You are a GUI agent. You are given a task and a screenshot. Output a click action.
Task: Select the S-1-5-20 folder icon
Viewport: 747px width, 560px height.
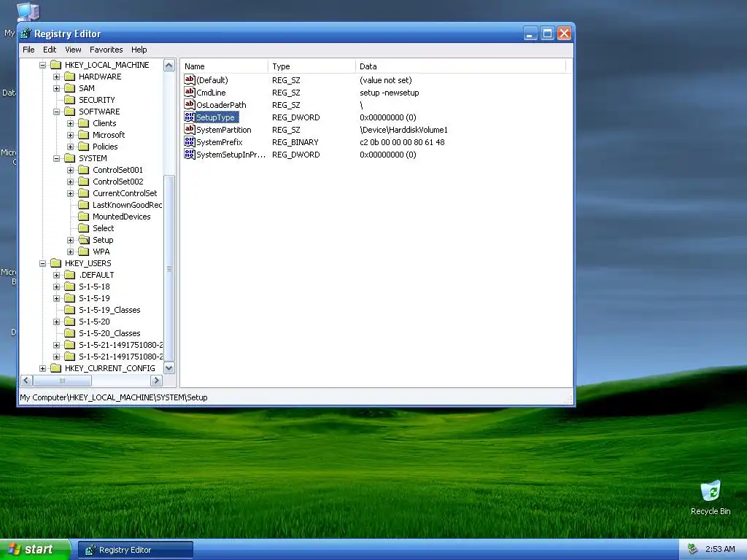coord(70,322)
